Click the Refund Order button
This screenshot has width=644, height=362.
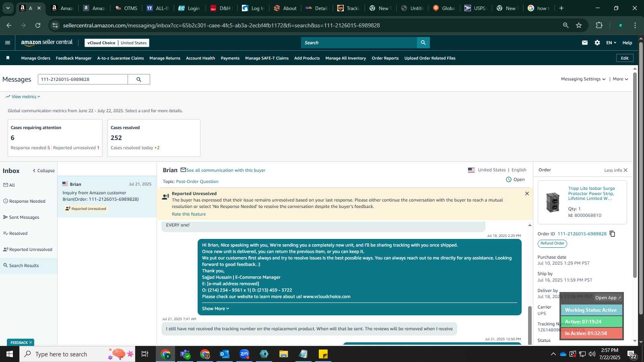552,243
